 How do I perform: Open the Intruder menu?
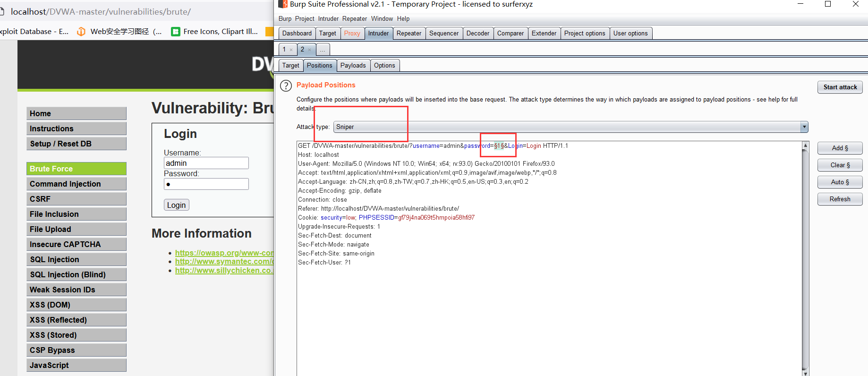pyautogui.click(x=328, y=19)
